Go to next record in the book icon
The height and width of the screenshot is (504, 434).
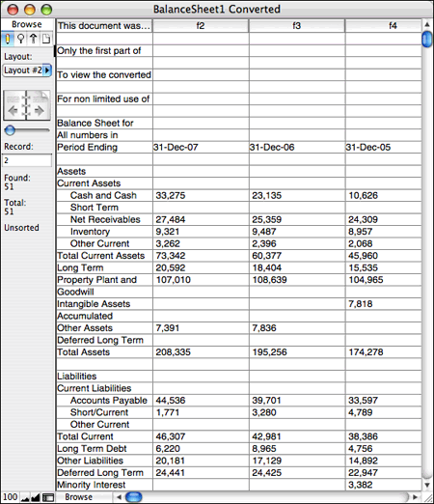point(39,111)
